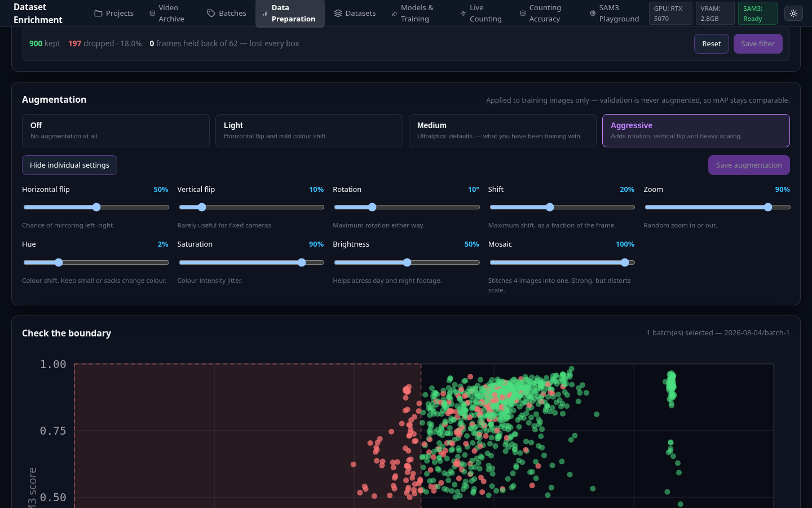Click the Data Preparation chart icon
This screenshot has height=508, width=812.
pos(265,13)
